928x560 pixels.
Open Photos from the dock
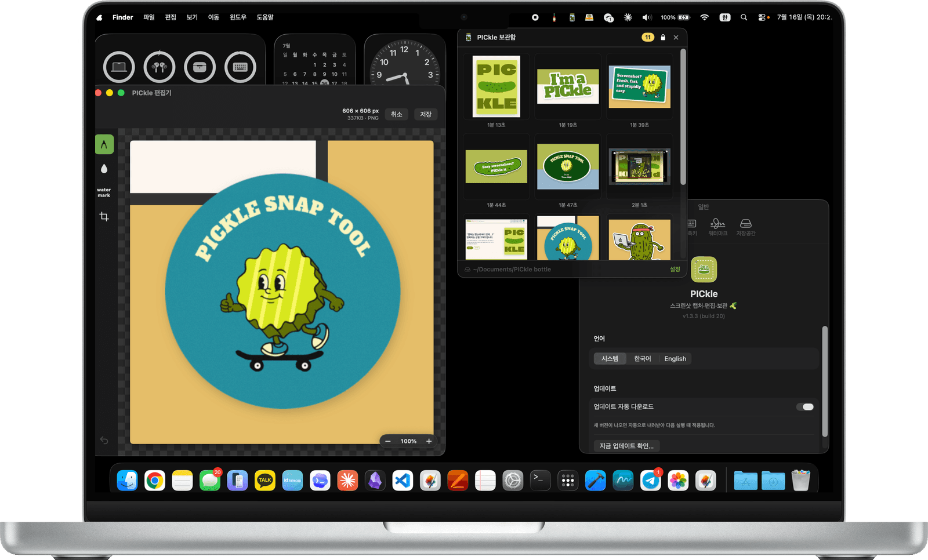pyautogui.click(x=678, y=481)
